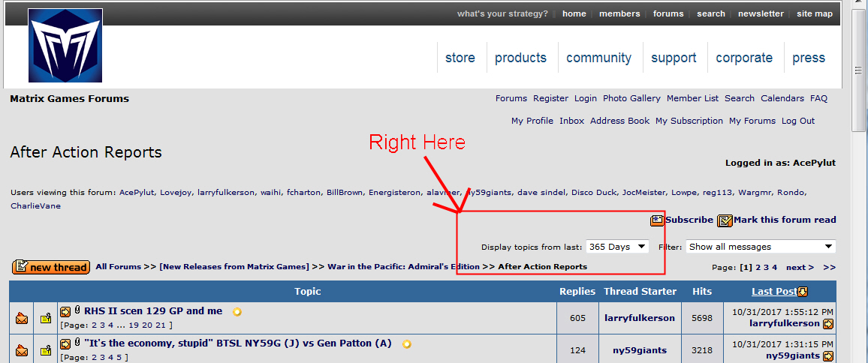Click yellow status dot after RHS II title

point(237,311)
